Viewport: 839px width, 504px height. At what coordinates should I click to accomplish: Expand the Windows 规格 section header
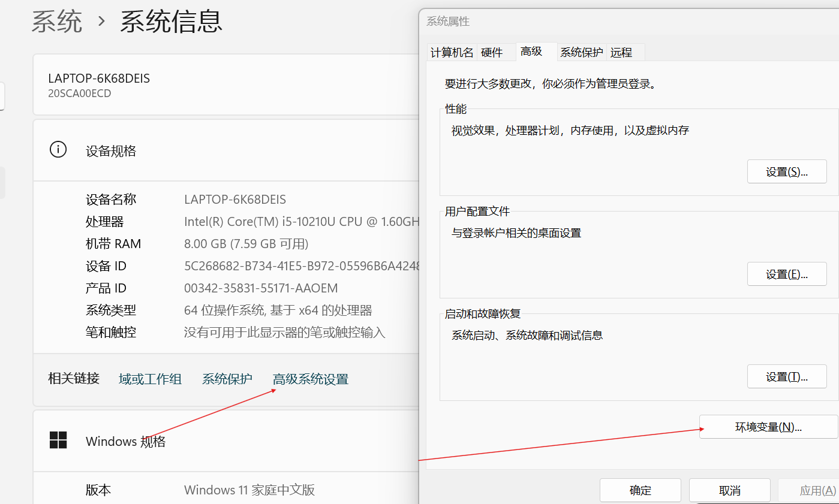(240, 441)
